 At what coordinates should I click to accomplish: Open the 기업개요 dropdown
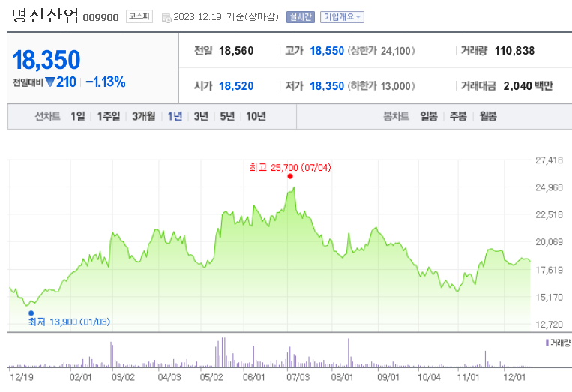coord(342,17)
